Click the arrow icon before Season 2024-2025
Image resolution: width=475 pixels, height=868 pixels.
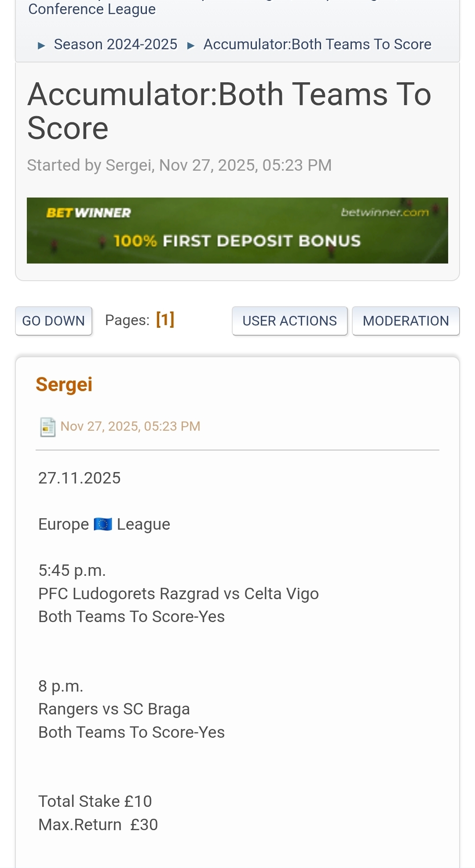[x=41, y=45]
